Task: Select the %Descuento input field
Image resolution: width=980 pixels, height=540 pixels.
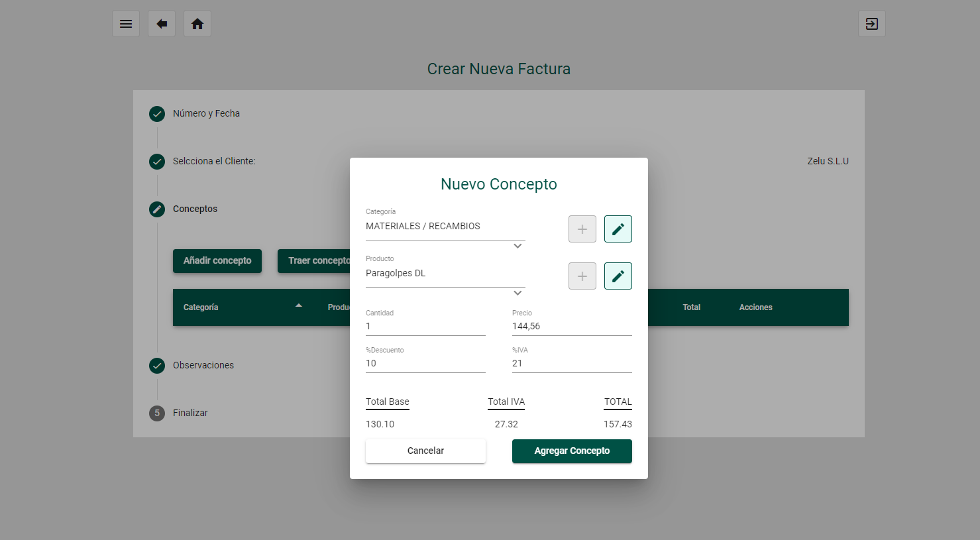Action: coord(425,363)
